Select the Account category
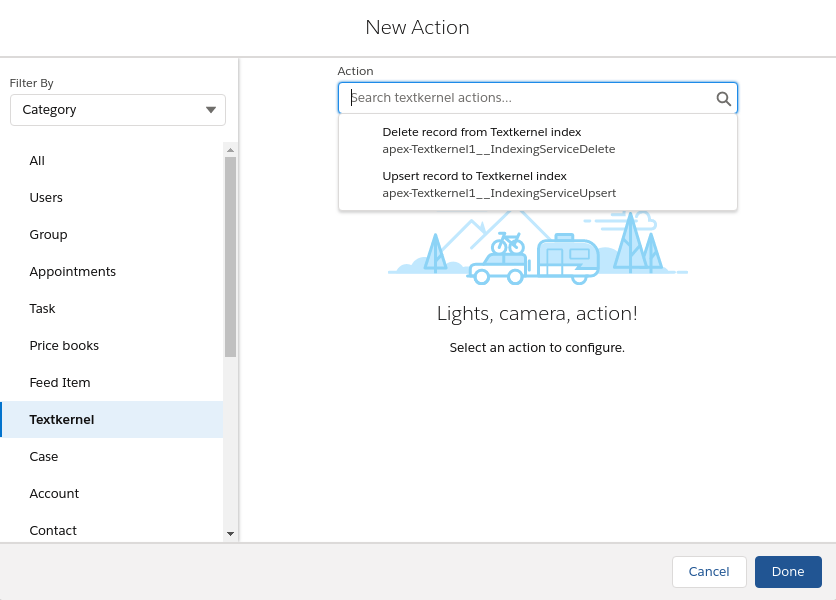This screenshot has width=836, height=600. click(x=111, y=493)
